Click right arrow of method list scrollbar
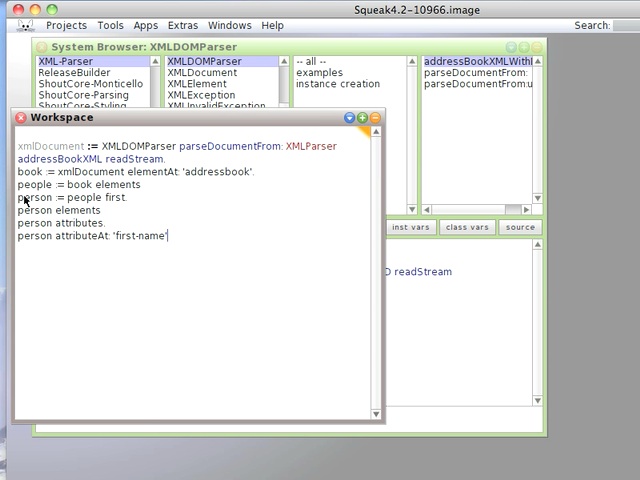Screen dimensions: 640x480 click(x=527, y=210)
